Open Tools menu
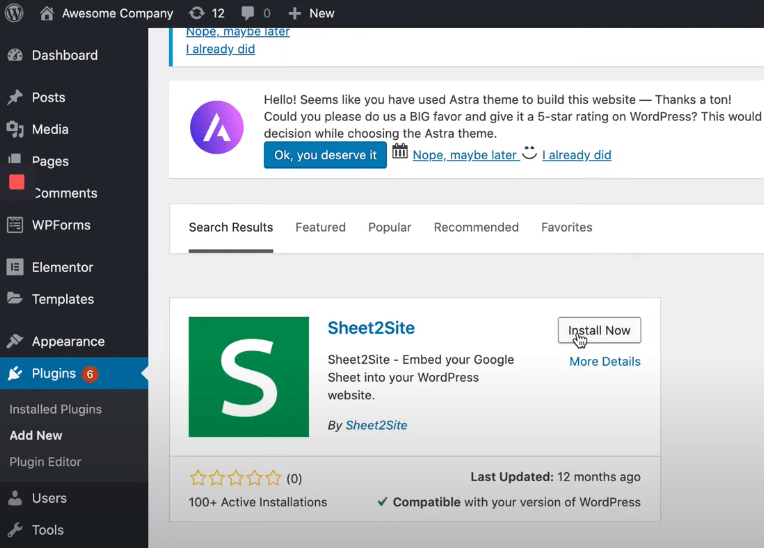 (48, 530)
